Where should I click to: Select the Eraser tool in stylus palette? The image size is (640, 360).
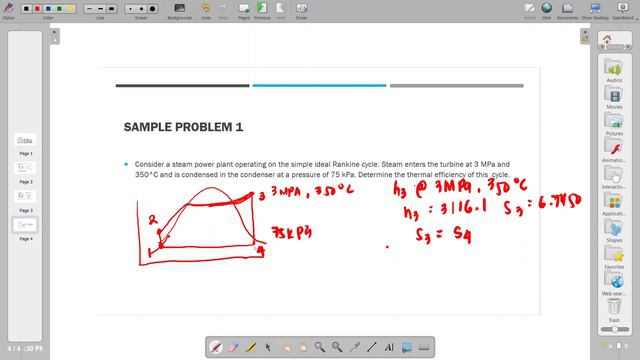coord(233,347)
